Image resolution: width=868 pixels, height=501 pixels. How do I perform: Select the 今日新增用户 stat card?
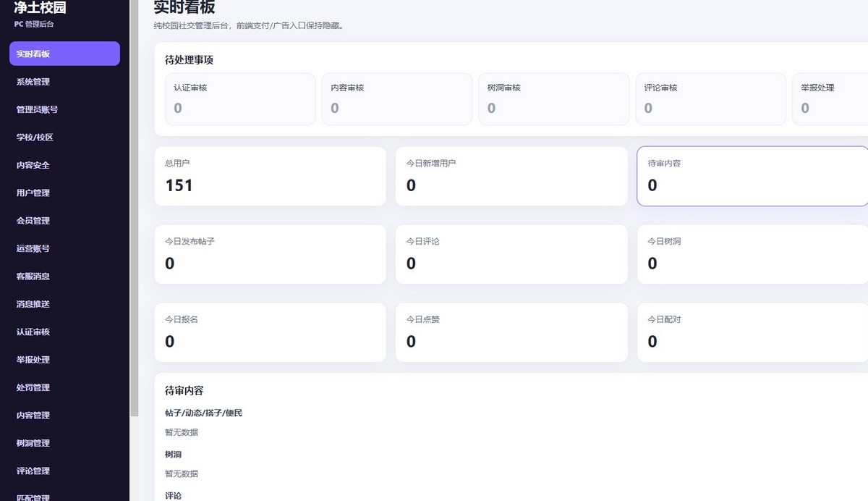click(511, 176)
